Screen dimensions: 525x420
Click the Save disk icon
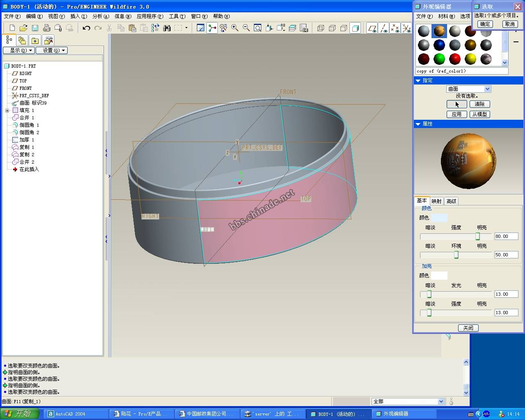coord(35,28)
